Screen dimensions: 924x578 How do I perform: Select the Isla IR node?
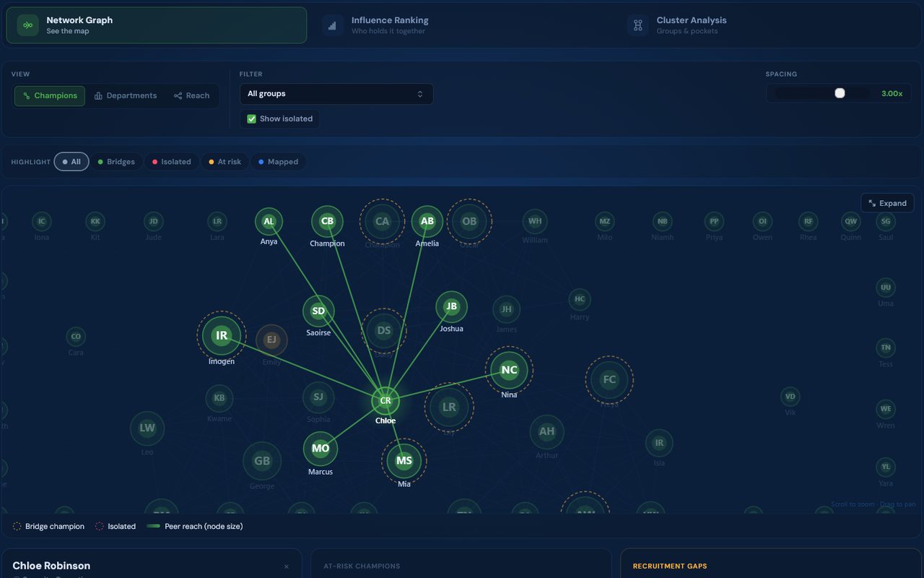(659, 443)
